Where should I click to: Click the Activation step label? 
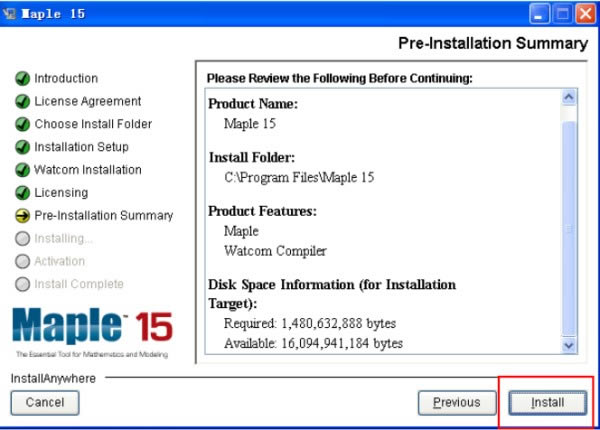coord(60,261)
